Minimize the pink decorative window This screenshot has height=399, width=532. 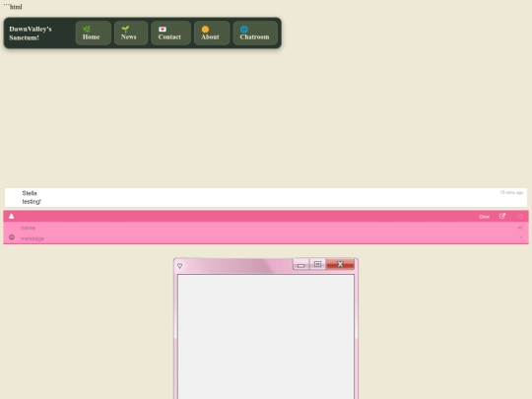300,265
